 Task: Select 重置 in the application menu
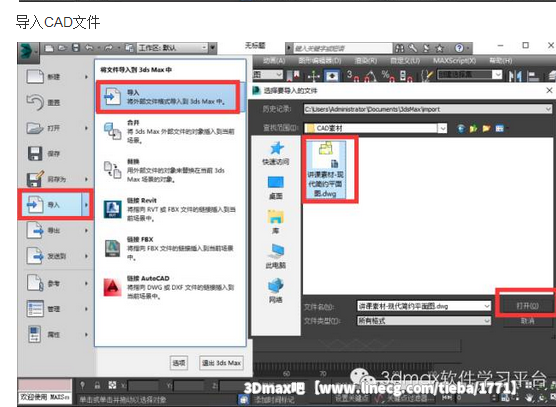(56, 102)
